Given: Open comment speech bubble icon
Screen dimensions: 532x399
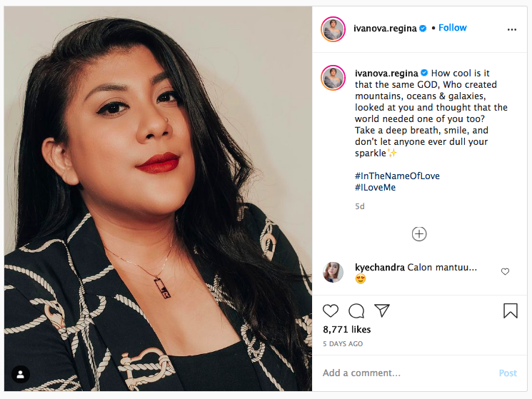Looking at the screenshot, I should [x=356, y=311].
